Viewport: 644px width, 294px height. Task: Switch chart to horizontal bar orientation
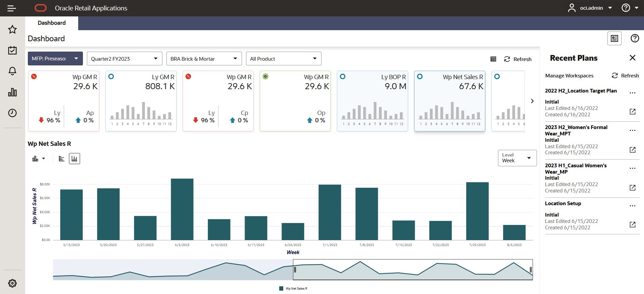click(61, 159)
